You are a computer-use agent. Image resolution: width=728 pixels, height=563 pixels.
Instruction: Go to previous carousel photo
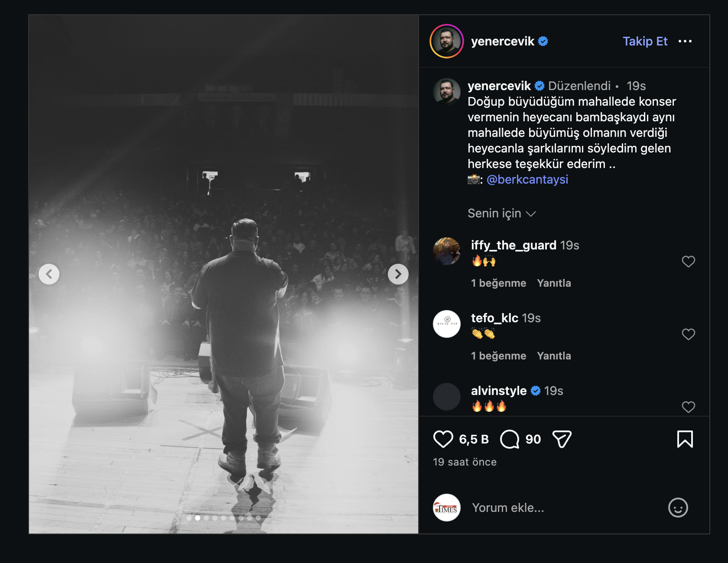[x=49, y=274]
